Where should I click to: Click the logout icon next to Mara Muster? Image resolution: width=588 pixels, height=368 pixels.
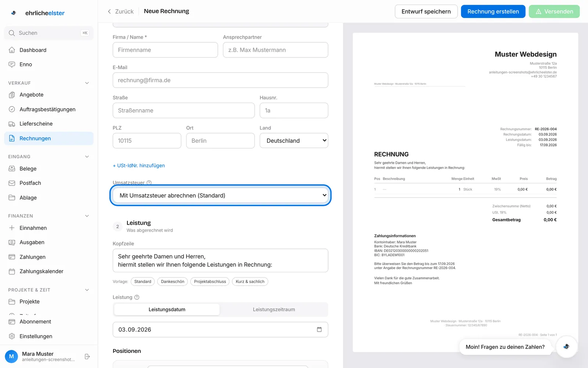coord(87,357)
